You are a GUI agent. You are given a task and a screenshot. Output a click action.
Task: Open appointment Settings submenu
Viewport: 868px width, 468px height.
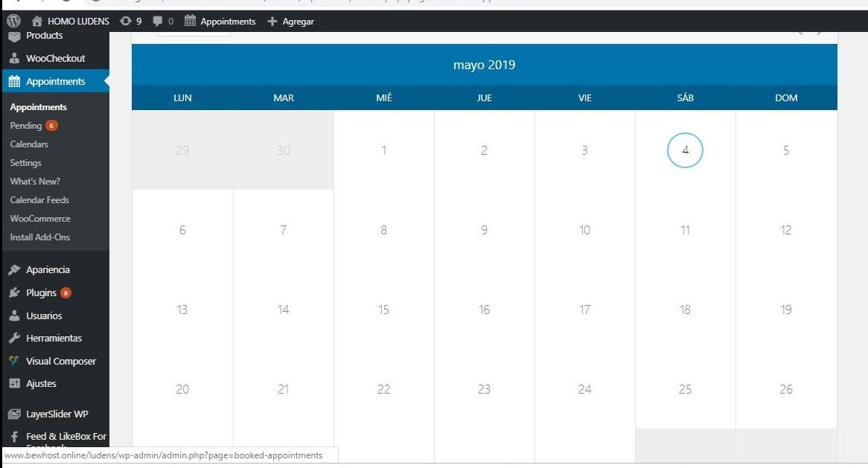coord(25,163)
